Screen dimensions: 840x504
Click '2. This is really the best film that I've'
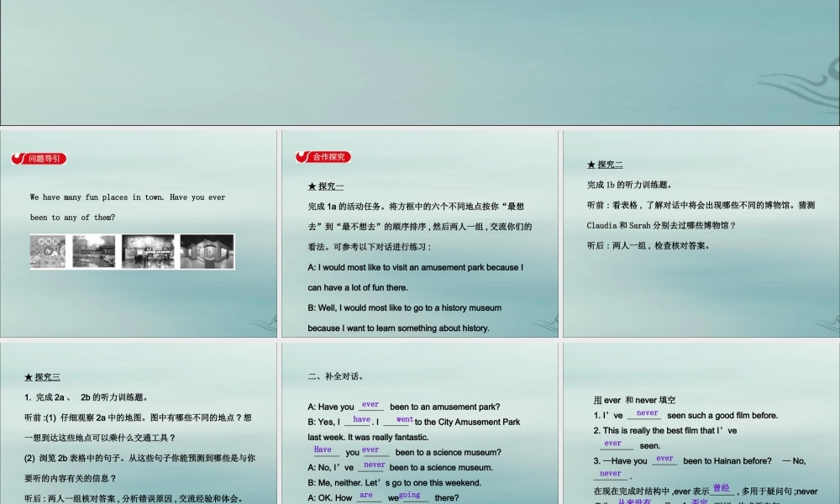(x=664, y=430)
